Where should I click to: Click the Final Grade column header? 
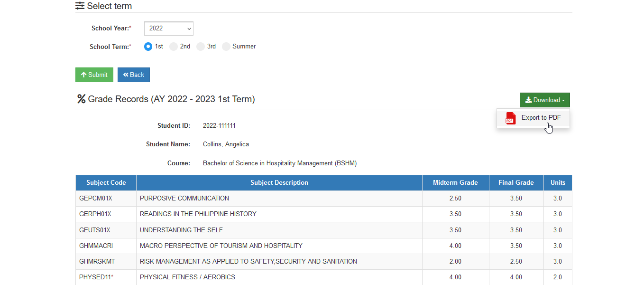click(516, 183)
